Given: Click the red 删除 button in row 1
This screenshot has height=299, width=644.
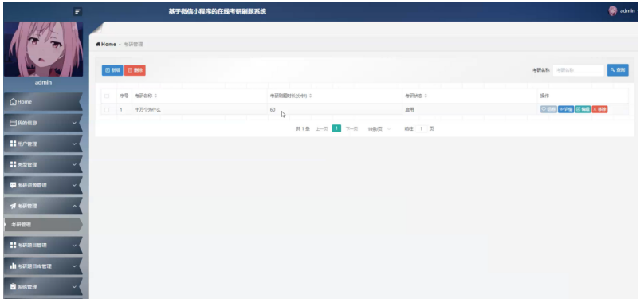Looking at the screenshot, I should pyautogui.click(x=599, y=110).
